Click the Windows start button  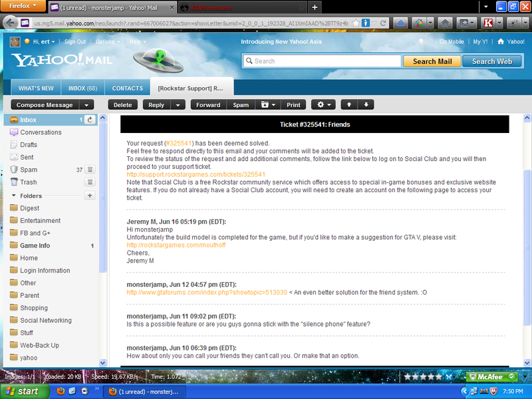click(x=24, y=391)
